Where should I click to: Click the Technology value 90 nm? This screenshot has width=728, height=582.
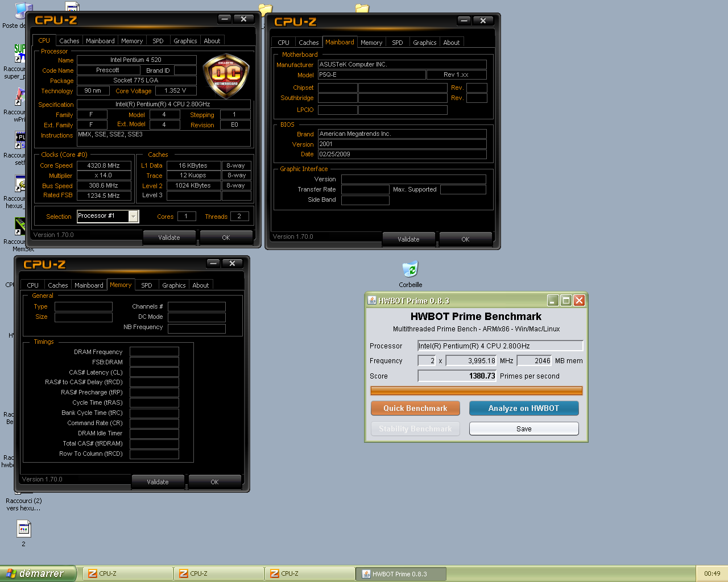point(93,90)
